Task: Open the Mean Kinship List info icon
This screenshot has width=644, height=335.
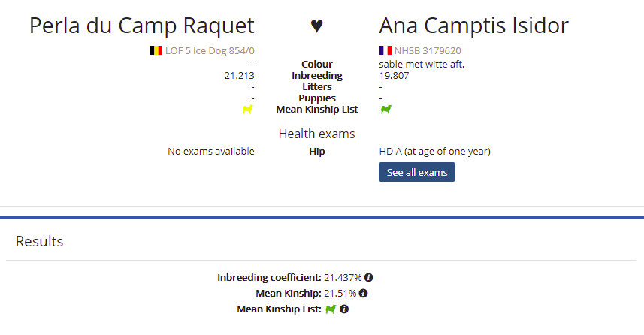Action: pyautogui.click(x=344, y=309)
